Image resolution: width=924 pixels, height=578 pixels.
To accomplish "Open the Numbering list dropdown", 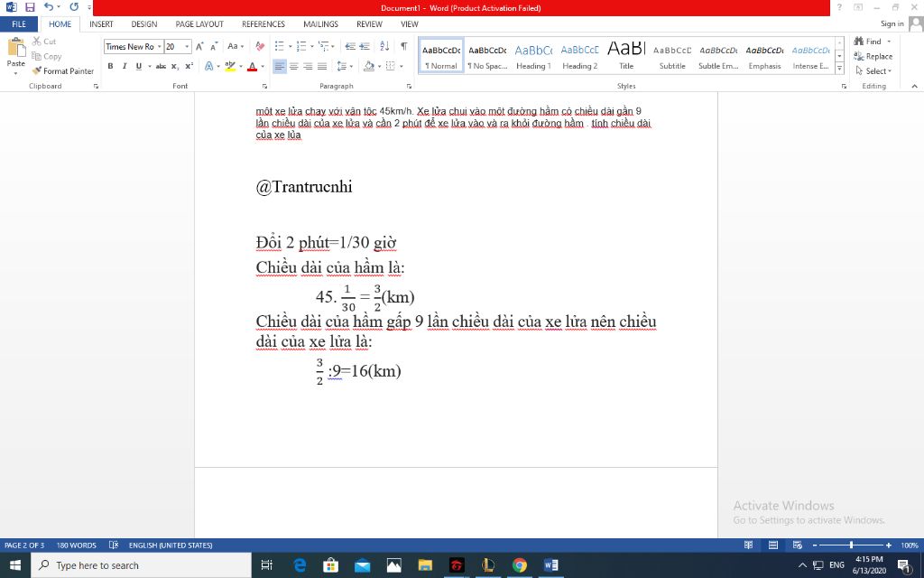I will click(311, 47).
